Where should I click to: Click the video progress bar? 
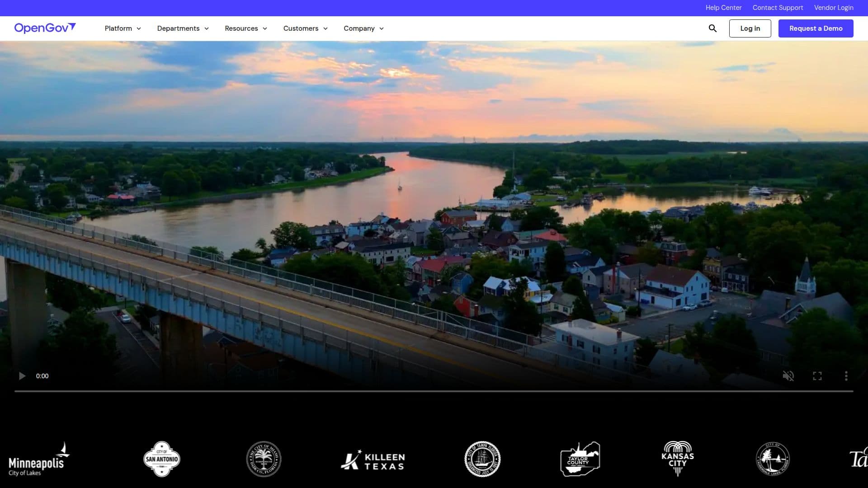click(x=434, y=391)
